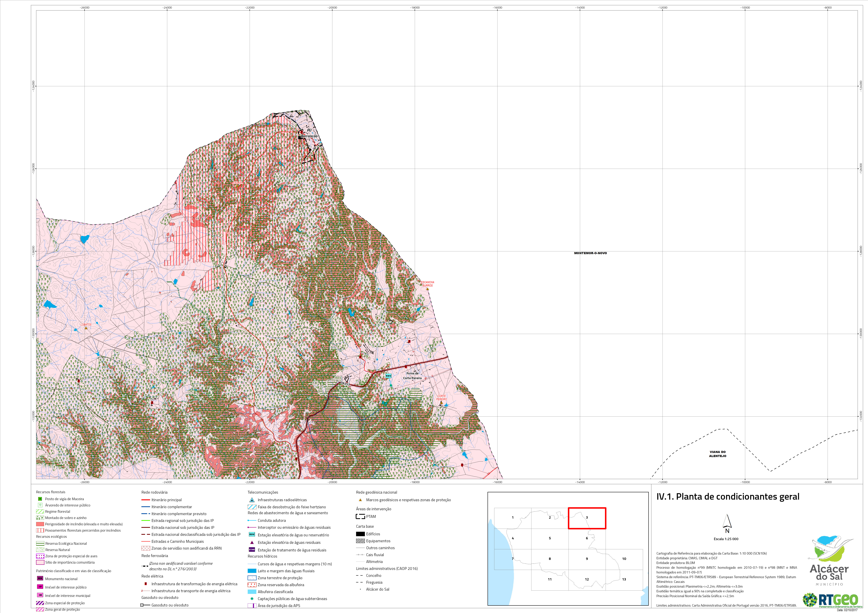This screenshot has width=868, height=613.
Task: Click sheet 3 highlighted in the index map
Action: pos(587,518)
